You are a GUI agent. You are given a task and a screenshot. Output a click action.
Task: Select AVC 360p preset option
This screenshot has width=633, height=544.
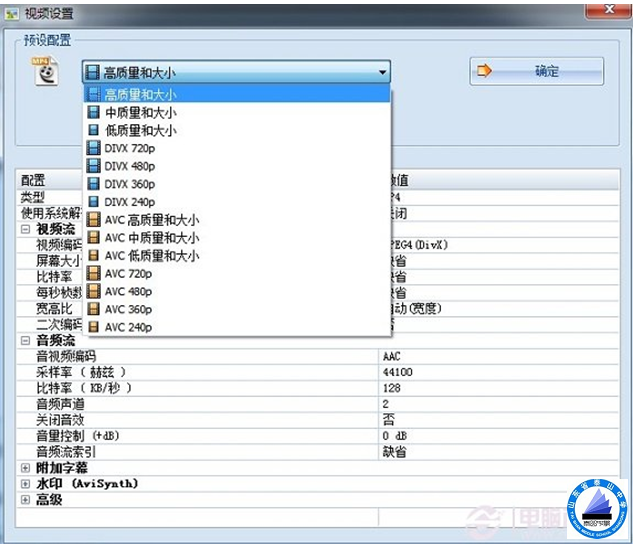click(128, 309)
